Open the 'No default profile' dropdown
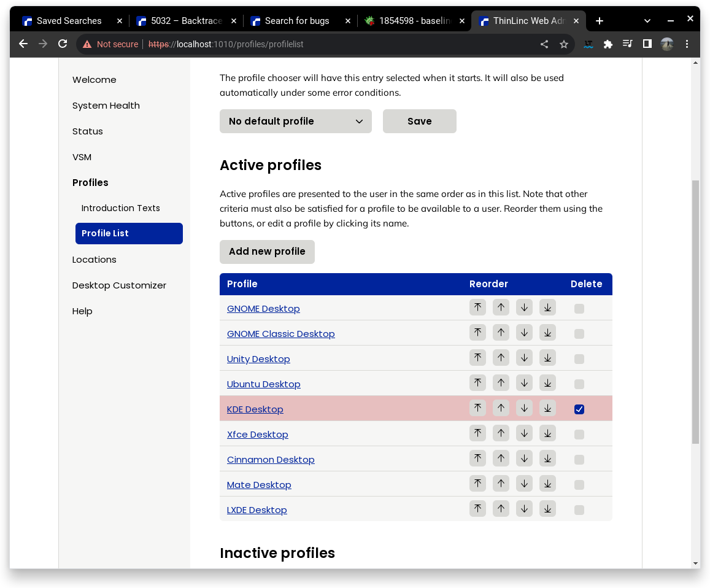This screenshot has height=588, width=710. tap(296, 122)
